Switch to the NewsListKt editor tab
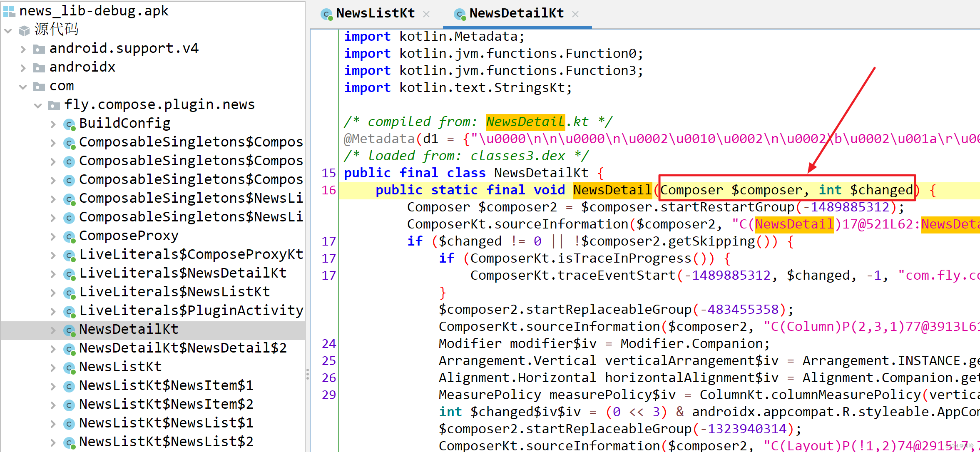This screenshot has height=452, width=980. coord(375,14)
